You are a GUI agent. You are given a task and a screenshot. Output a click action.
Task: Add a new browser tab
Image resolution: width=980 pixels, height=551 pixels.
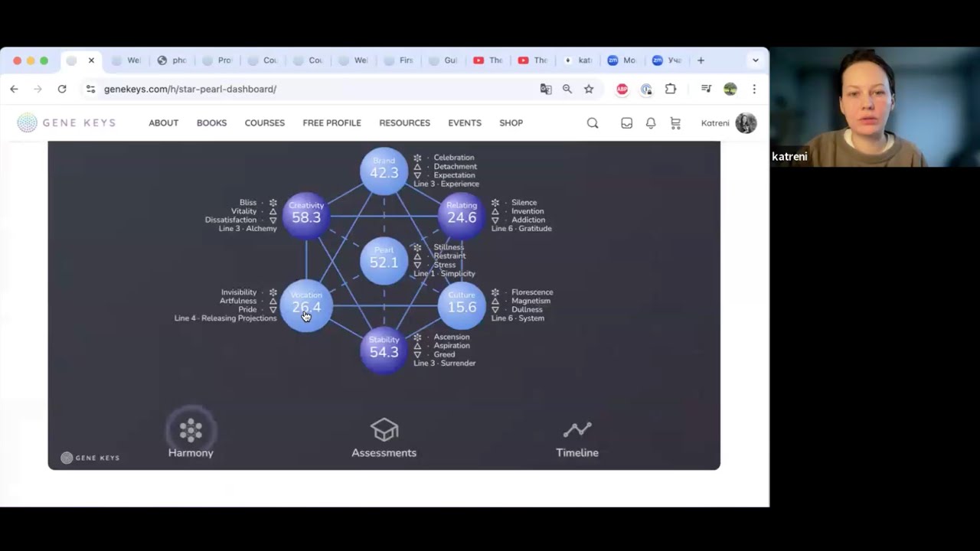click(701, 60)
